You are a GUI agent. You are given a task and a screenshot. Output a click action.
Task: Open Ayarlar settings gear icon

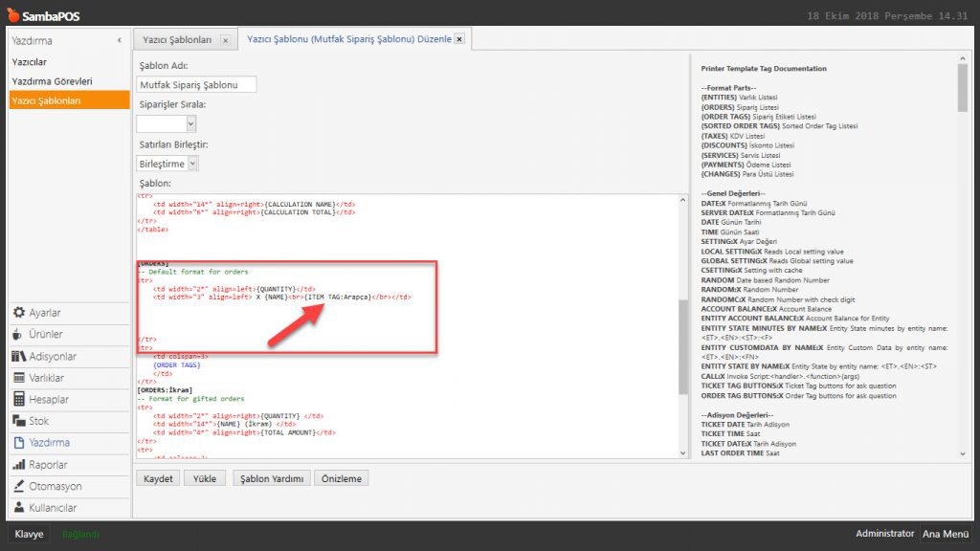point(19,313)
